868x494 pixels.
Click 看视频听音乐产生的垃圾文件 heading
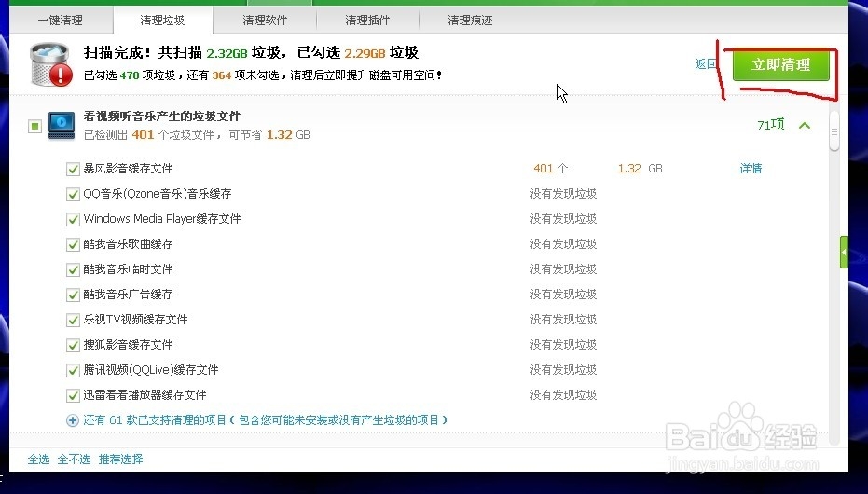[162, 117]
